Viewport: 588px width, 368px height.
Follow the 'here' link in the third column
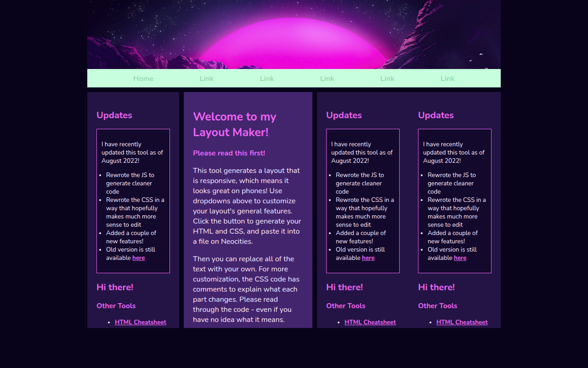pos(368,258)
